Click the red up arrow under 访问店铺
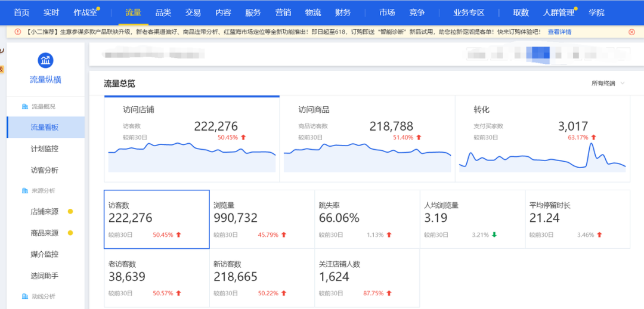 coord(243,137)
